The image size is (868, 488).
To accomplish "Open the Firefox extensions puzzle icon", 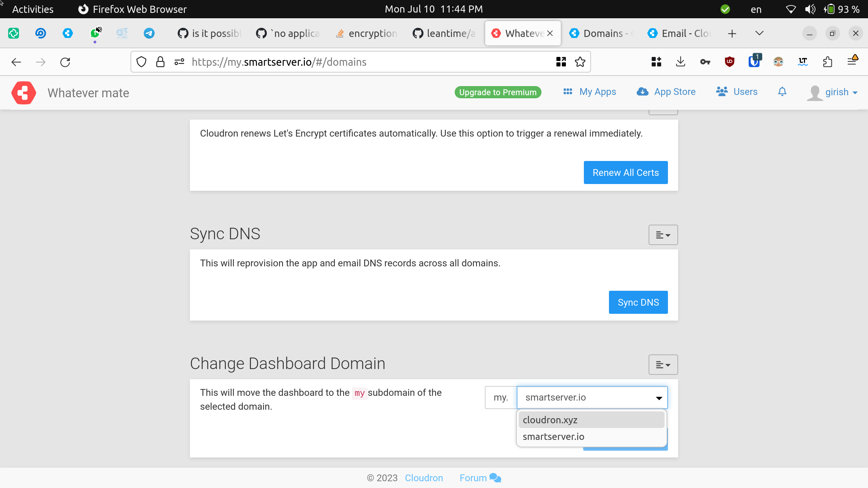I will point(827,62).
